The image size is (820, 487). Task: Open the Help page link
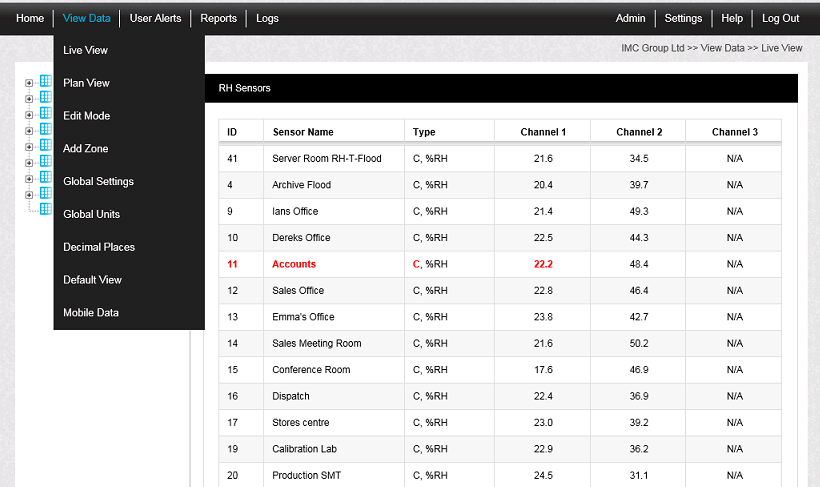[732, 18]
